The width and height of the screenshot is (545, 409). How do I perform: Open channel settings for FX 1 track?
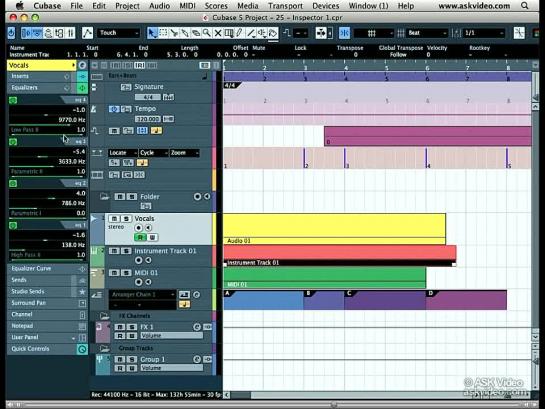click(x=197, y=327)
